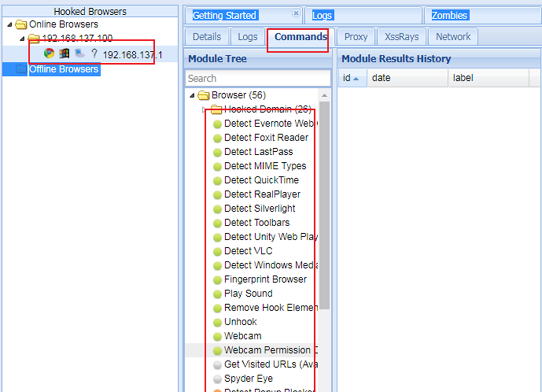Click the Offline Browsers folder icon
This screenshot has height=392, width=542.
click(x=21, y=69)
